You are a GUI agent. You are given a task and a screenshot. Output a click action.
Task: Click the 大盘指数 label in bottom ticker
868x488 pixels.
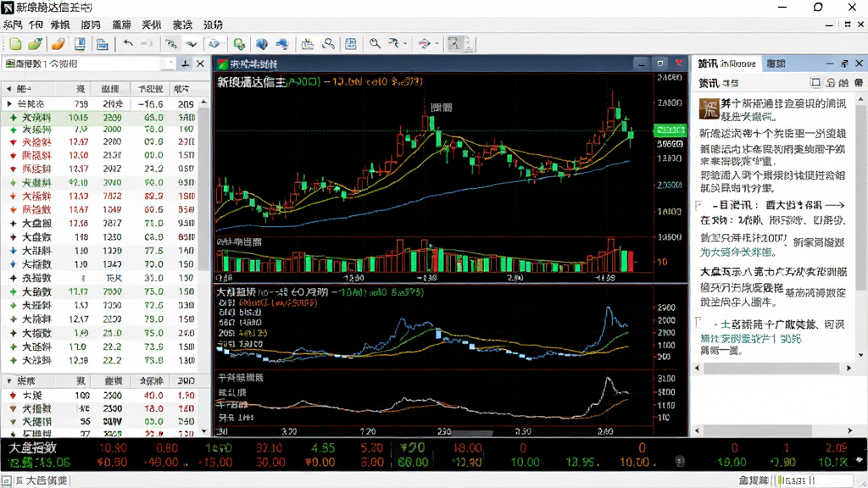(32, 447)
